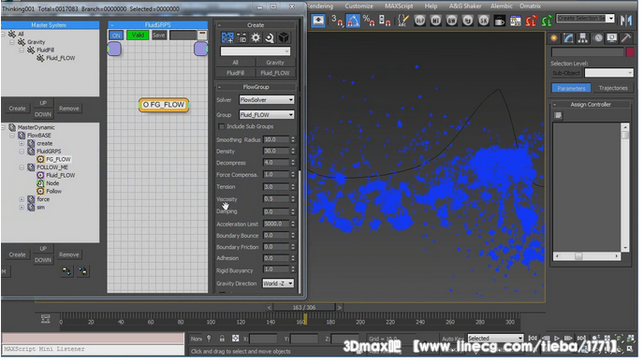Open the Display command panel tab
Screen dimensions: 644x362
(x=612, y=38)
